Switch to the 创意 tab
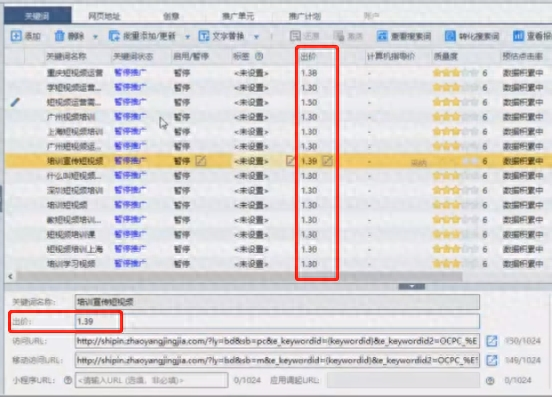 click(x=171, y=16)
